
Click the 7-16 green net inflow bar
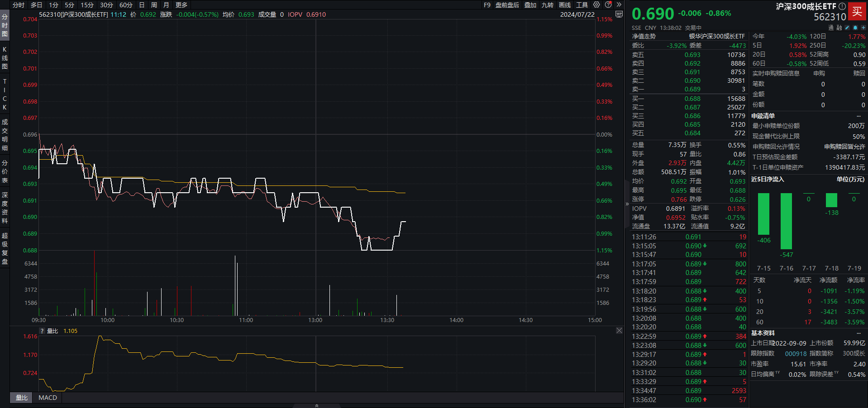pyautogui.click(x=786, y=221)
